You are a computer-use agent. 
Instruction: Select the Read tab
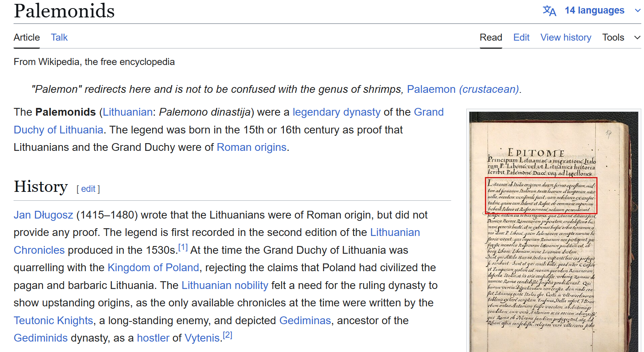pyautogui.click(x=491, y=38)
